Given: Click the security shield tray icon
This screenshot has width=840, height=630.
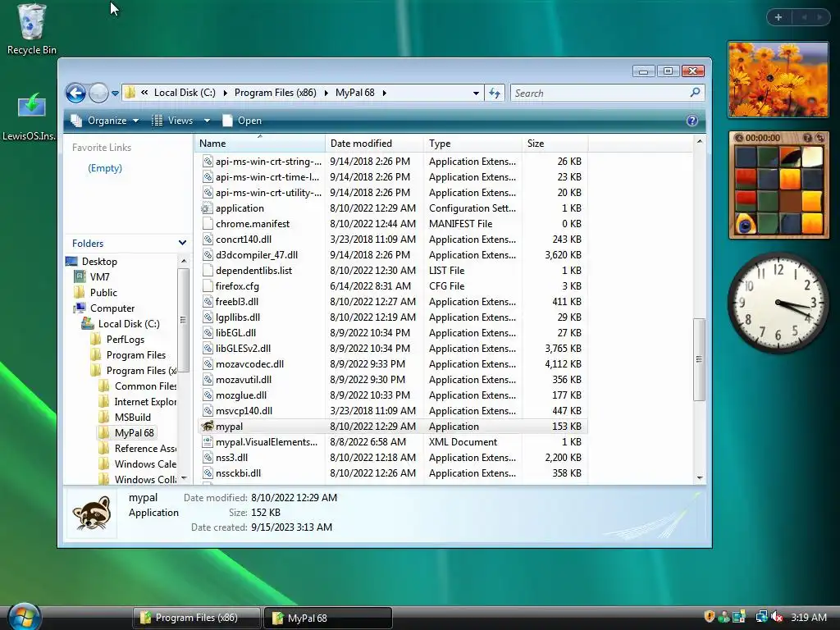Looking at the screenshot, I should tap(709, 617).
